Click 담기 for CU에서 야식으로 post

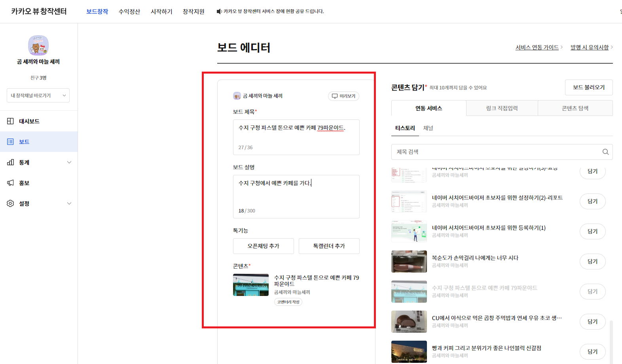593,322
